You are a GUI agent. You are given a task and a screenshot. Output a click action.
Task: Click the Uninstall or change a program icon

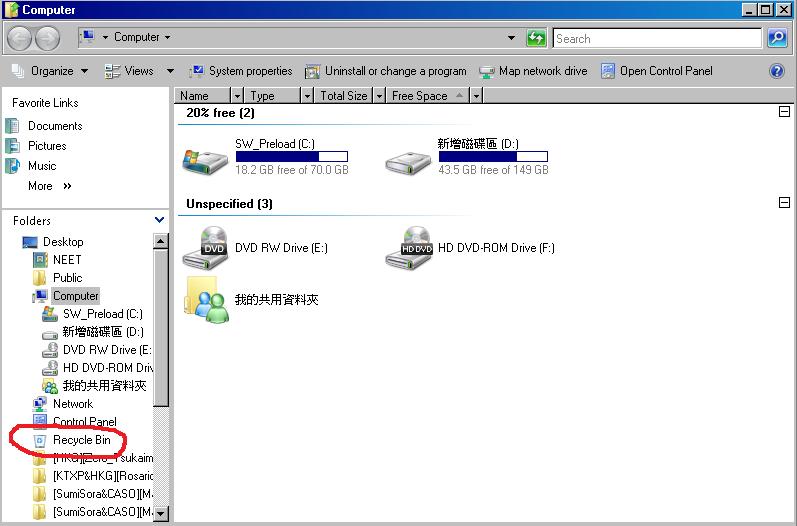pyautogui.click(x=312, y=72)
